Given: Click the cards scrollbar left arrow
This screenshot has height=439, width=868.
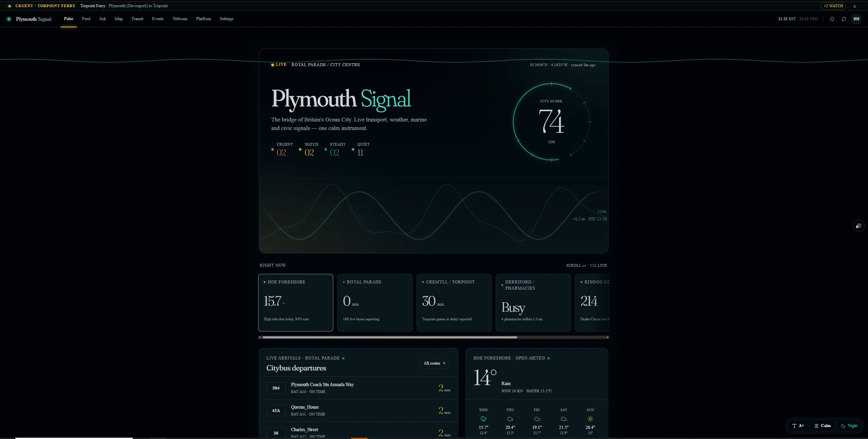Looking at the screenshot, I should coord(260,337).
